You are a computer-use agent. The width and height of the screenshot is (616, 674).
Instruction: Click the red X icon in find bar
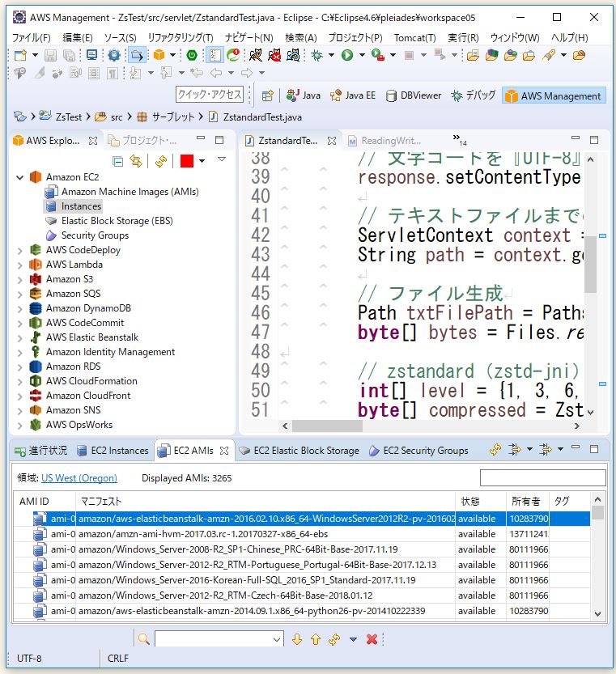372,639
